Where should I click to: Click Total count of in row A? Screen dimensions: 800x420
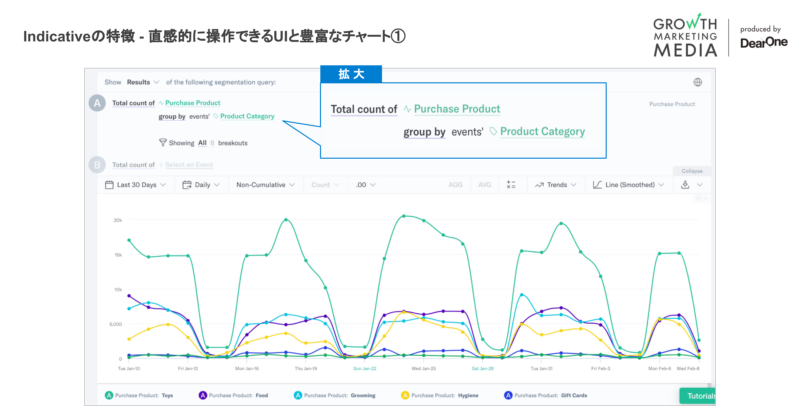pos(133,103)
